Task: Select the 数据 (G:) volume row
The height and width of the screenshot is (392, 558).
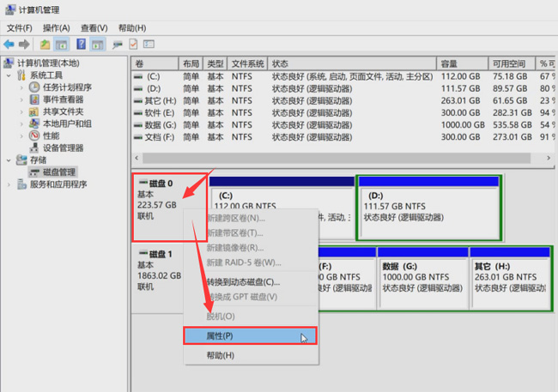Action: [x=343, y=125]
